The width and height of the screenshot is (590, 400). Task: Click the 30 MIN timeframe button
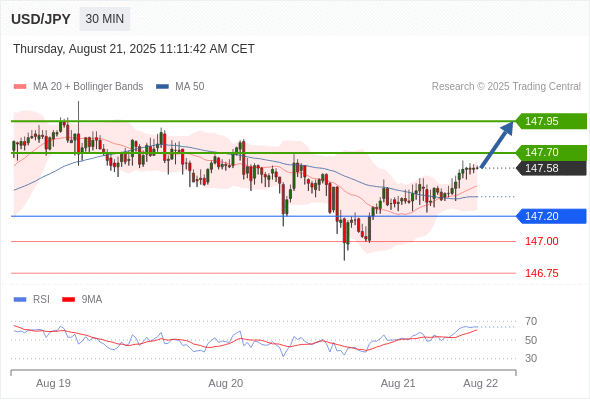pyautogui.click(x=105, y=19)
